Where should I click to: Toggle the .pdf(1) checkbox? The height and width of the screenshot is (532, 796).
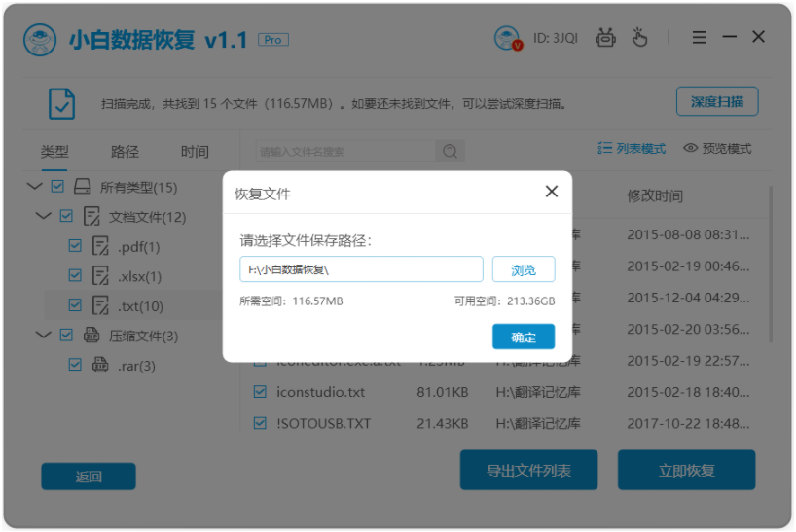75,246
